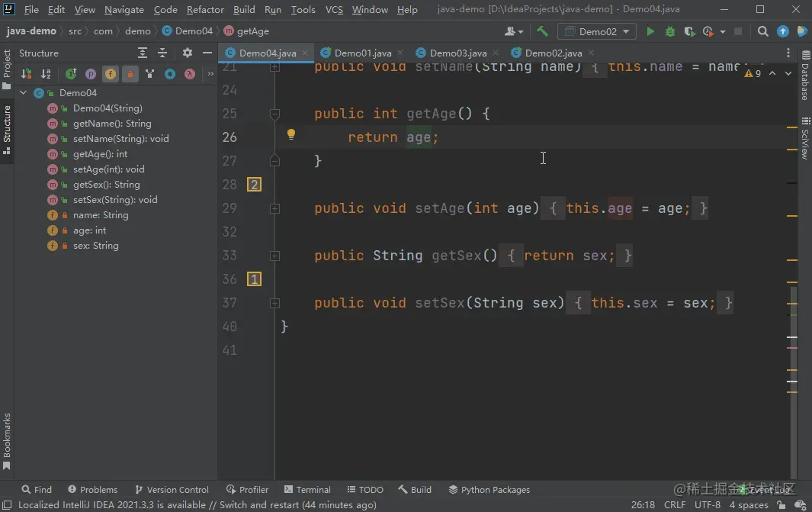
Task: Close the Demo02.java tab
Action: pos(591,53)
